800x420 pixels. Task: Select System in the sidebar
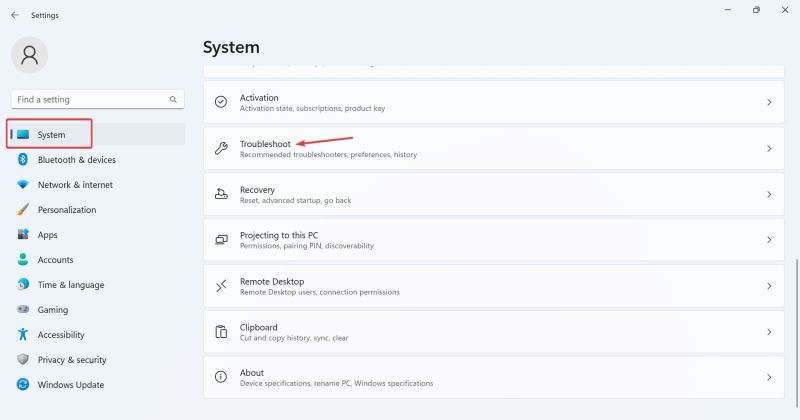[x=52, y=135]
